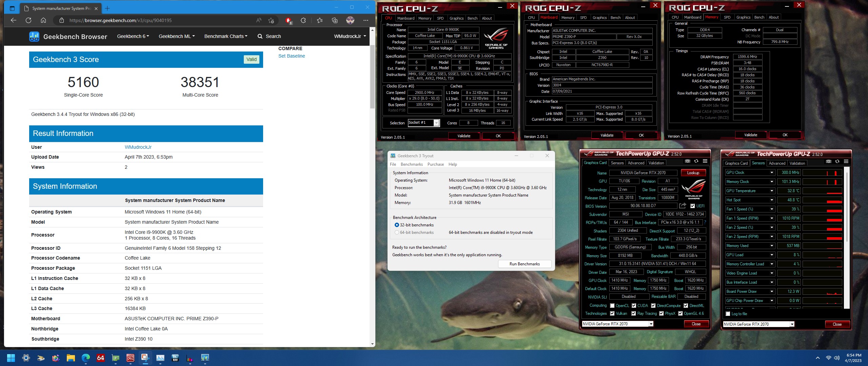Click the screenshot camera icon in GPU-Z Graphics Card window

687,161
